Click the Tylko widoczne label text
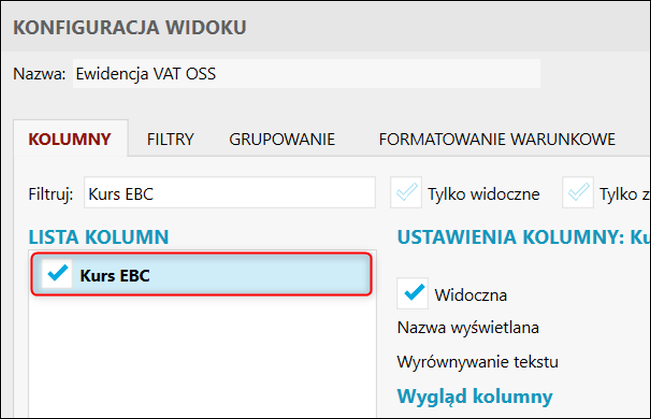Image resolution: width=651 pixels, height=419 pixels. click(x=484, y=194)
